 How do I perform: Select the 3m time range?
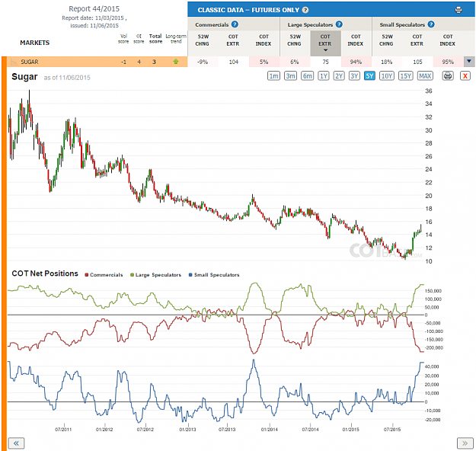point(290,76)
